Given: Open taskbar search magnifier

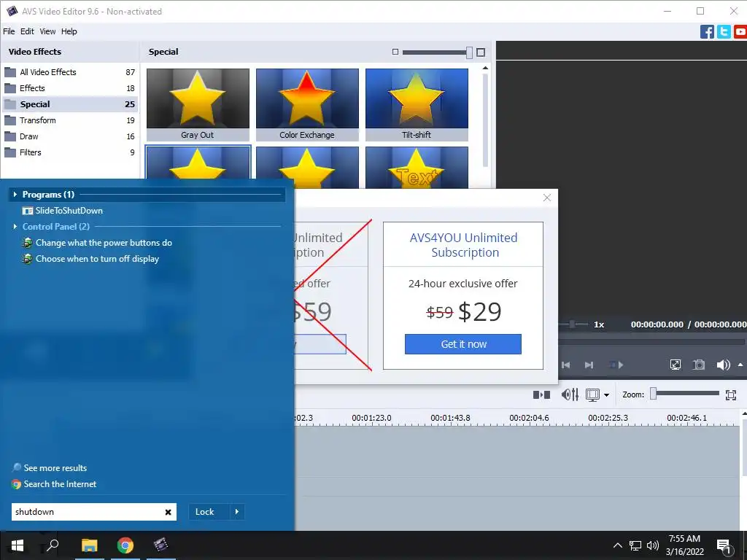Looking at the screenshot, I should click(53, 545).
